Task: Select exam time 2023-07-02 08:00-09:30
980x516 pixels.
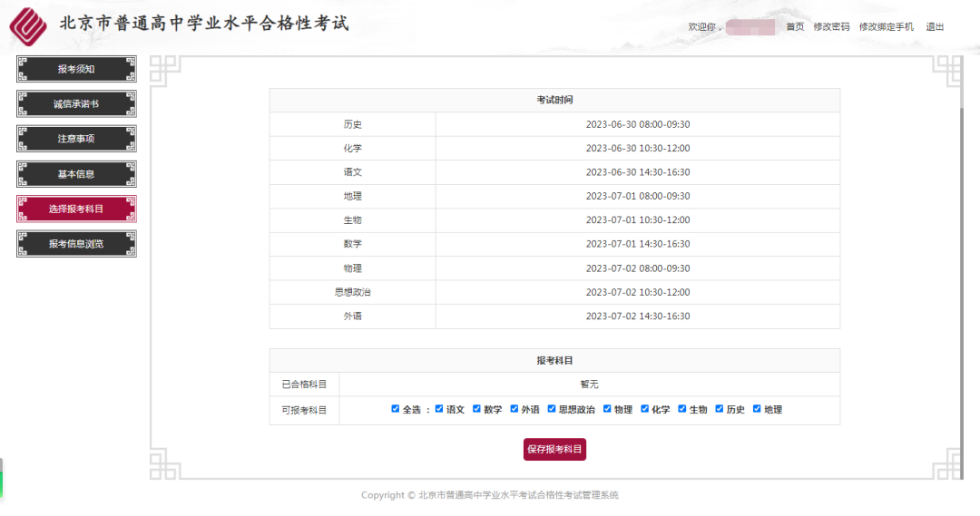Action: pos(638,268)
